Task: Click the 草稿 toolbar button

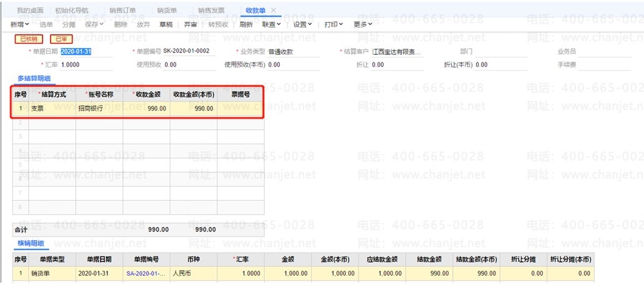Action: 166,24
